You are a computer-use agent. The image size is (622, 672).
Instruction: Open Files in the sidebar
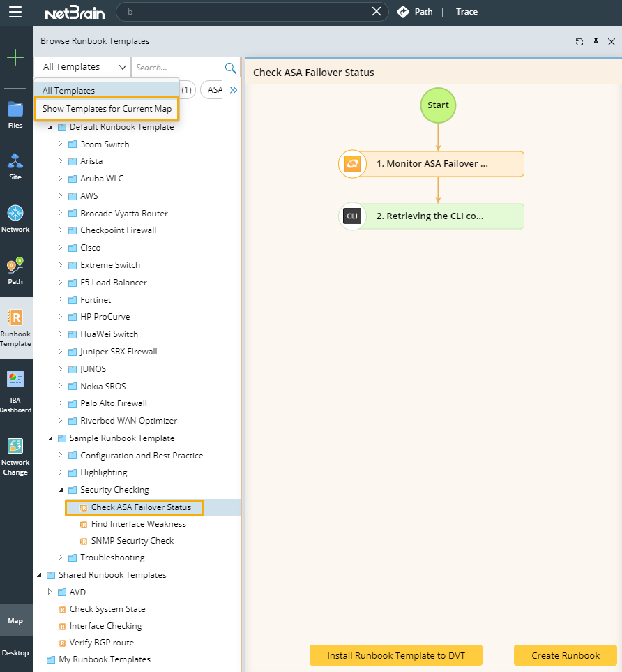point(15,115)
